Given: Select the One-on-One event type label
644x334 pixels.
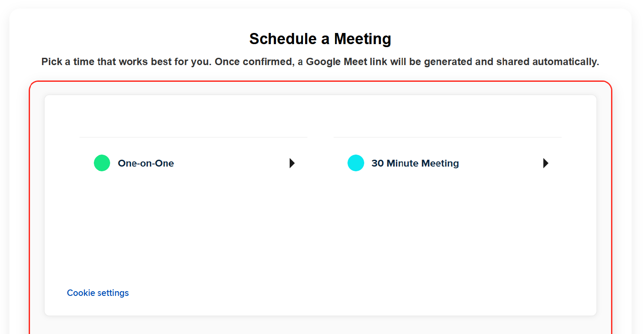Looking at the screenshot, I should pyautogui.click(x=146, y=163).
